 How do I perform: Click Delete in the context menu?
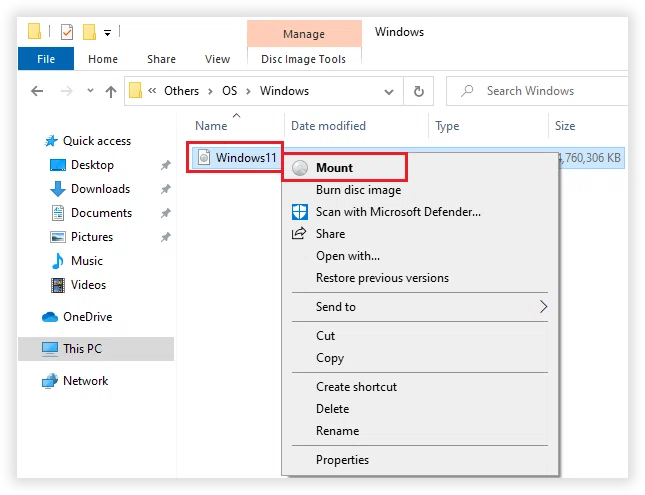click(x=420, y=409)
